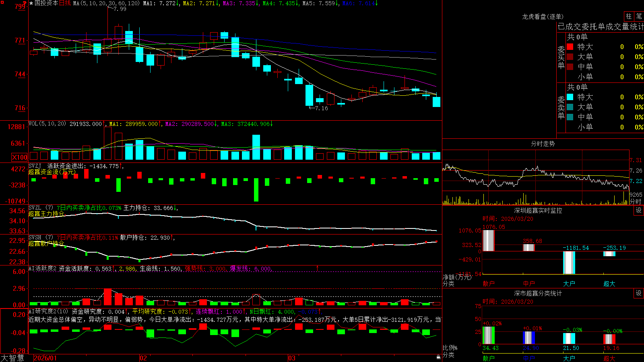Screen dimensions: 644x362
Task: Click the red arrow marker in AI活跃度 panel
Action: point(318,268)
